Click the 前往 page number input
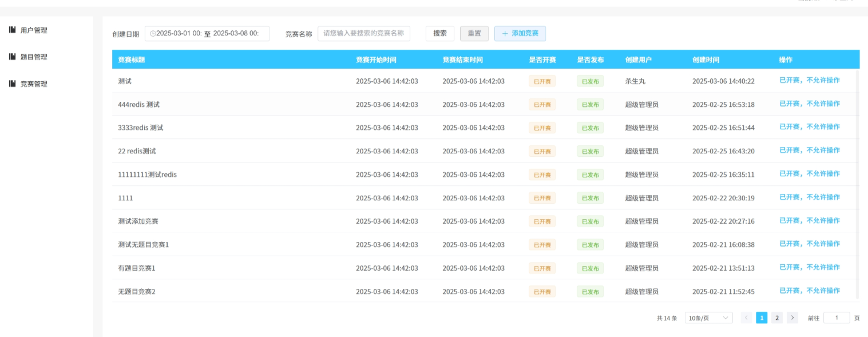 (x=837, y=318)
